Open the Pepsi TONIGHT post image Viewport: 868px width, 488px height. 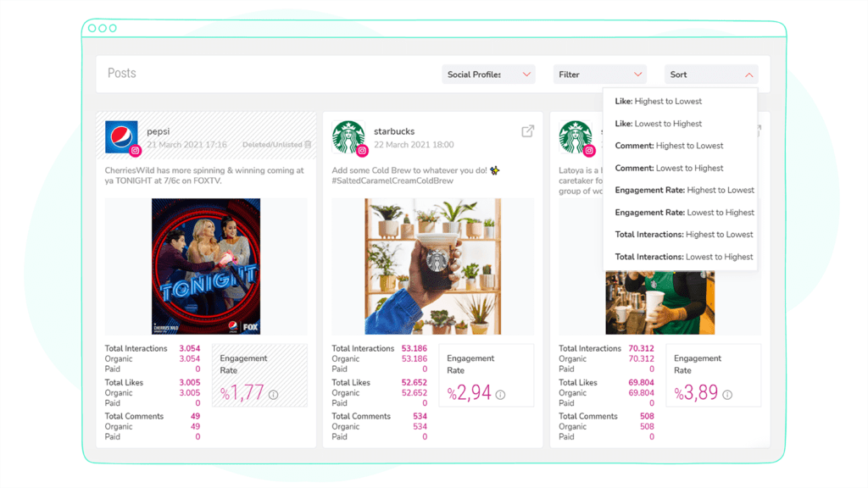[206, 266]
